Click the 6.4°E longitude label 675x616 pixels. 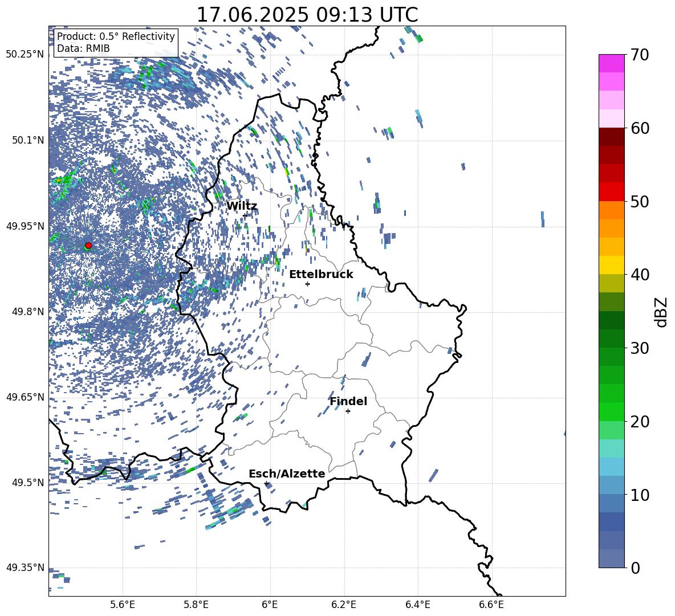(417, 605)
